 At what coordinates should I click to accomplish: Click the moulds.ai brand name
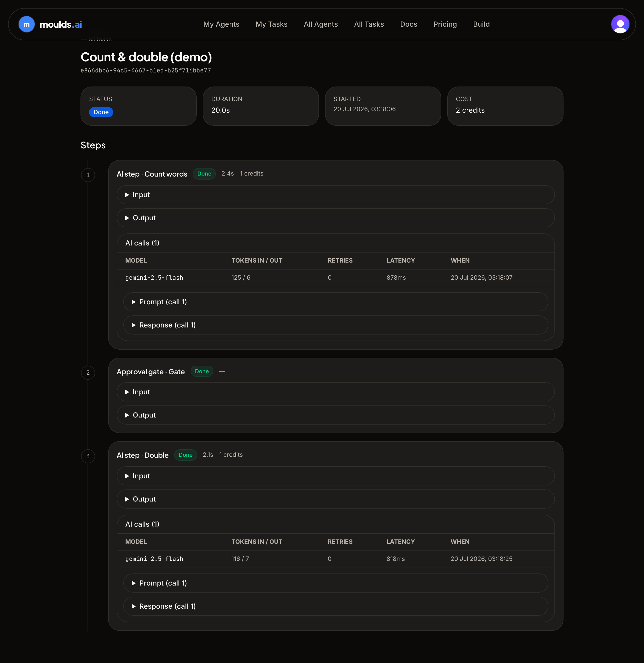(61, 24)
